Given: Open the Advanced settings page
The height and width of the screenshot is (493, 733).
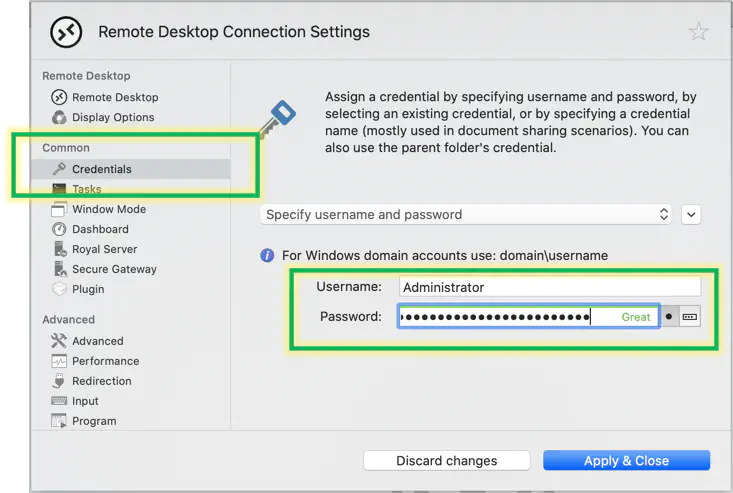Looking at the screenshot, I should pyautogui.click(x=97, y=341).
